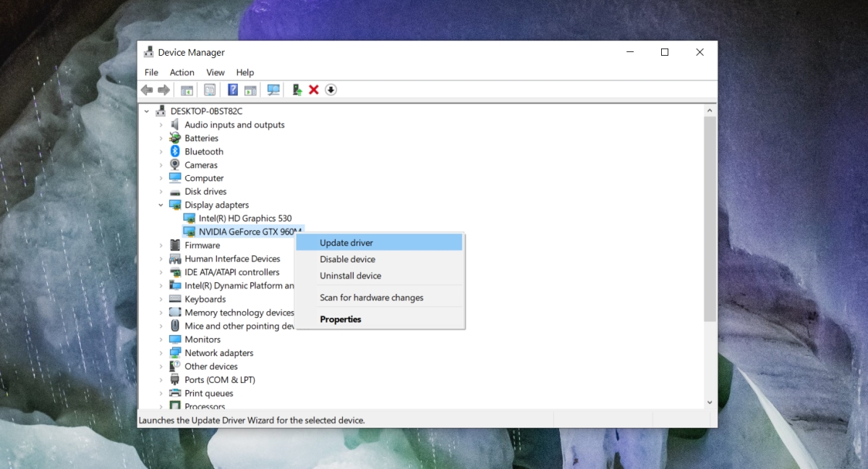This screenshot has width=868, height=469.
Task: Expand the Network adapters chevron
Action: pos(161,353)
